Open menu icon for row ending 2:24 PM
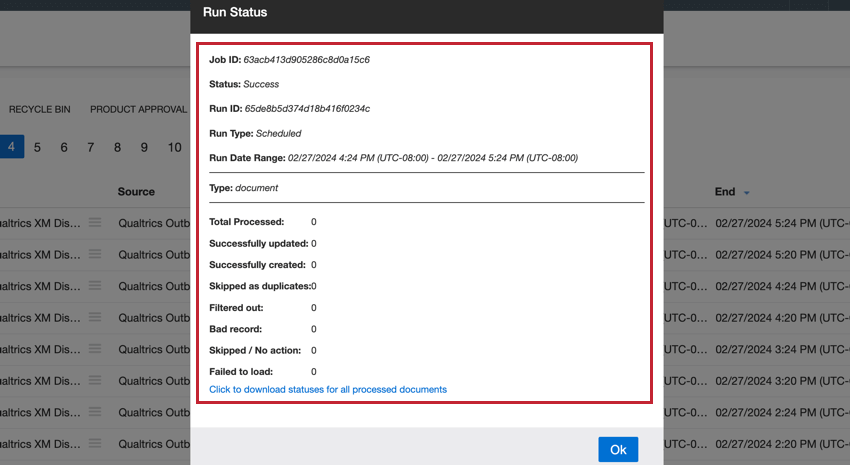This screenshot has width=850, height=465. point(94,415)
